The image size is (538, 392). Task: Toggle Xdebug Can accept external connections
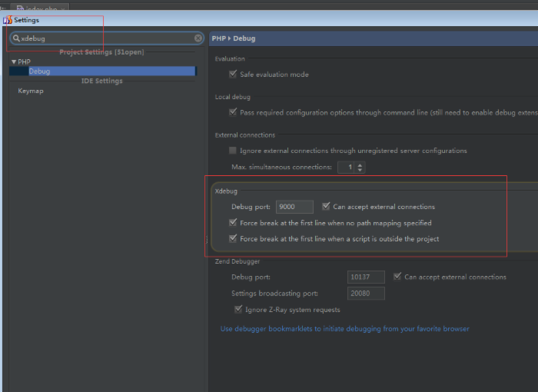[326, 206]
